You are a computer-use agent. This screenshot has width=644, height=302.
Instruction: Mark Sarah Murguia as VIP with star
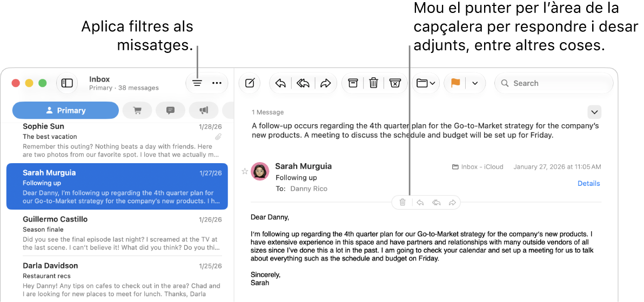tap(245, 171)
